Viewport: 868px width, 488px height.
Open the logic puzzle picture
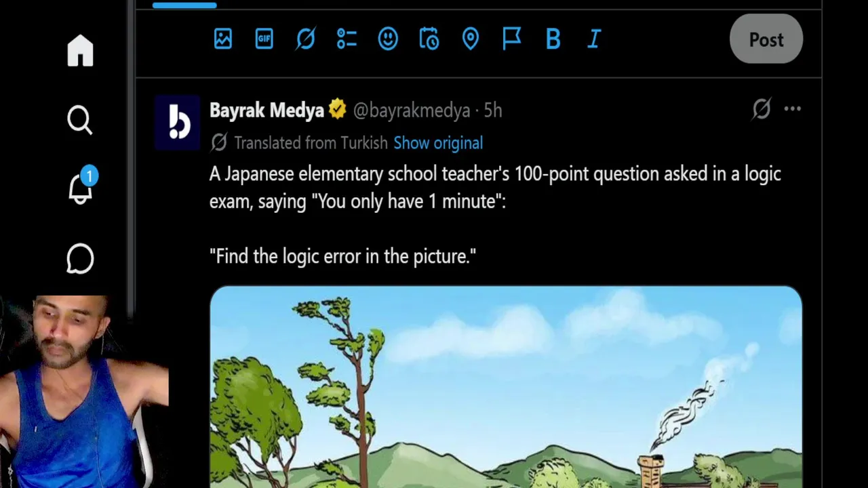(506, 387)
